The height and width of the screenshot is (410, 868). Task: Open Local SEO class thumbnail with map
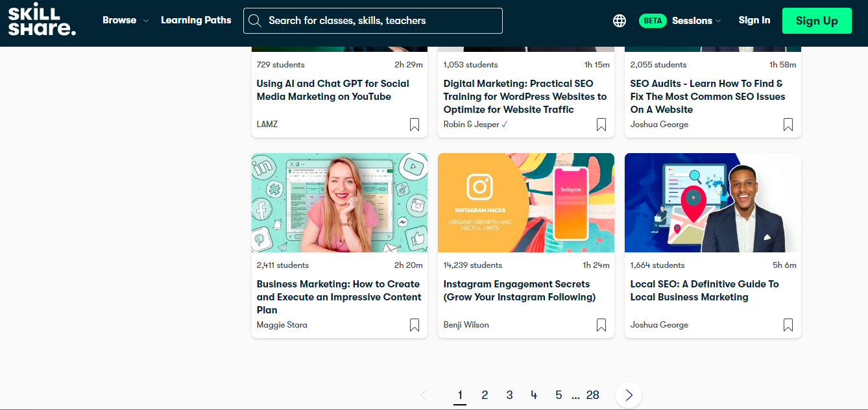tap(713, 202)
